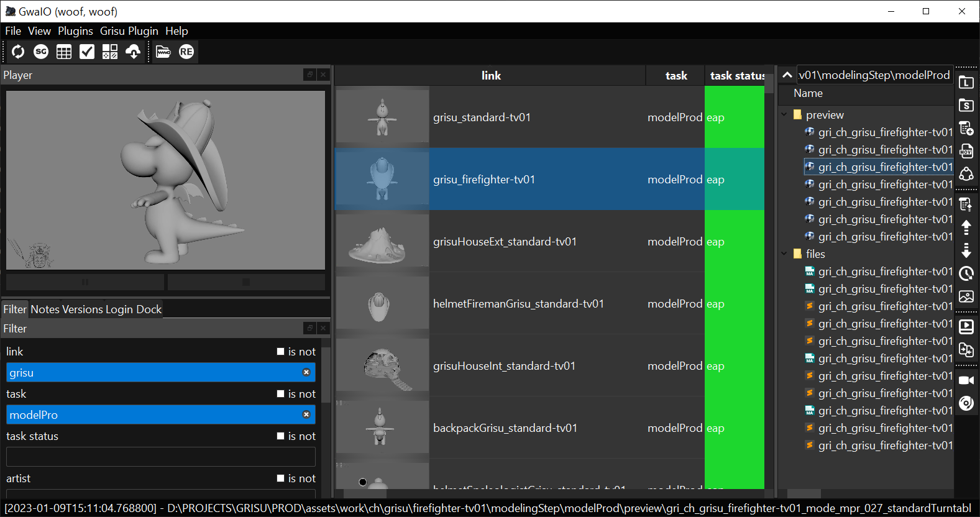Click the up chevron beside the path field
980x517 pixels.
787,75
